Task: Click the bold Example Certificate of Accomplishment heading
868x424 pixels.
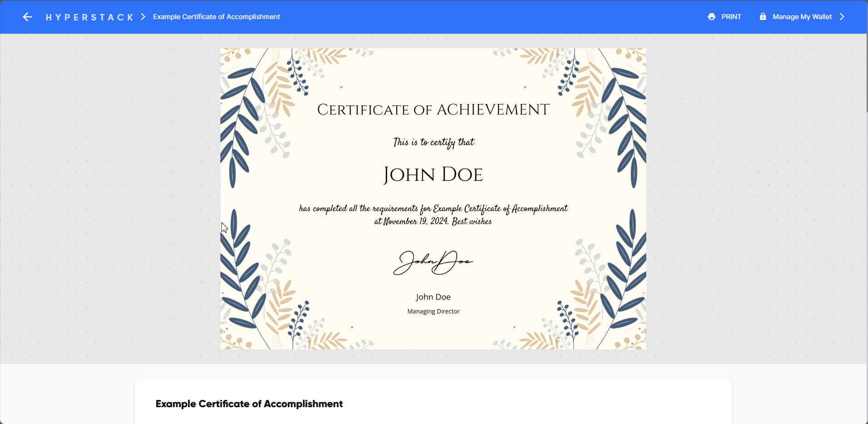Action: (249, 404)
